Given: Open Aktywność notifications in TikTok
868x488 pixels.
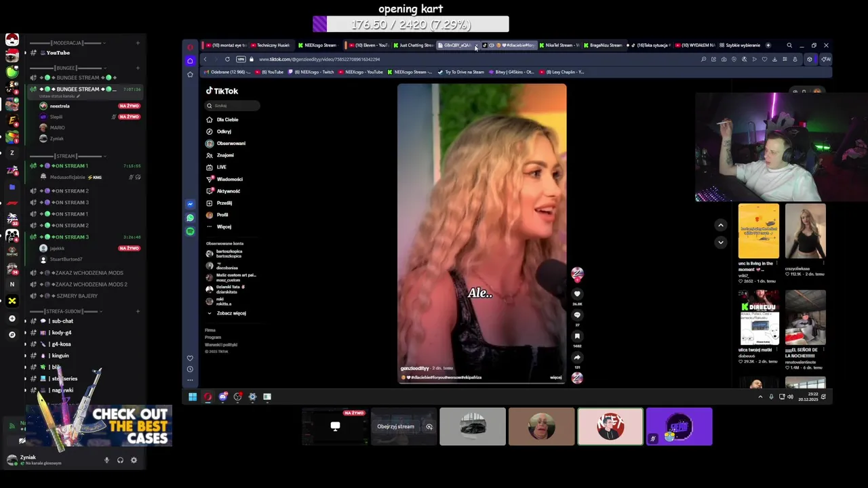Looking at the screenshot, I should click(224, 191).
